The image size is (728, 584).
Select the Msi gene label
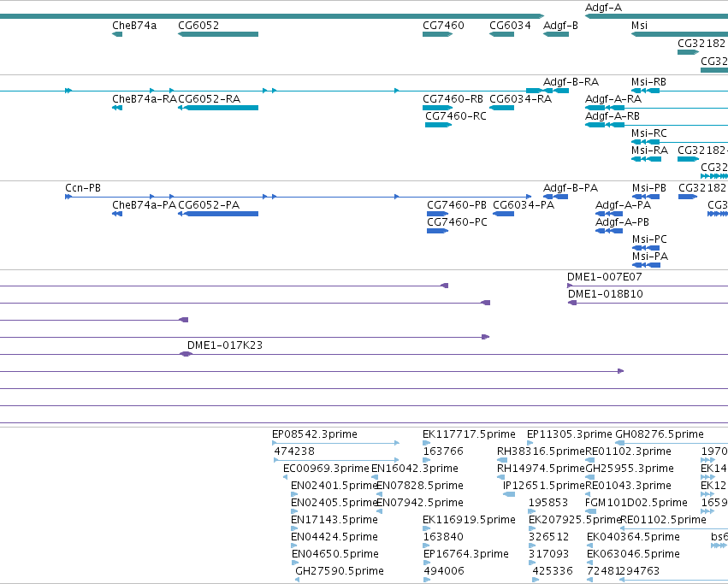coord(639,26)
